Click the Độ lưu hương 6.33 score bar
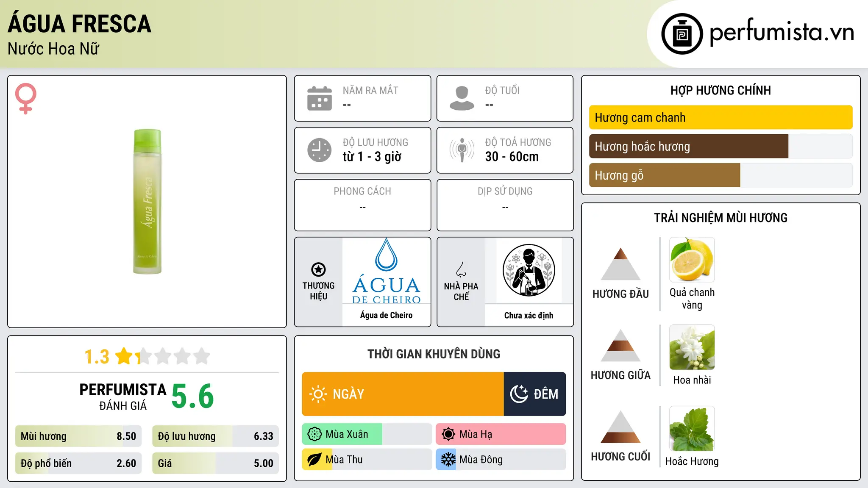Screen dimensions: 868x488 tap(215, 436)
